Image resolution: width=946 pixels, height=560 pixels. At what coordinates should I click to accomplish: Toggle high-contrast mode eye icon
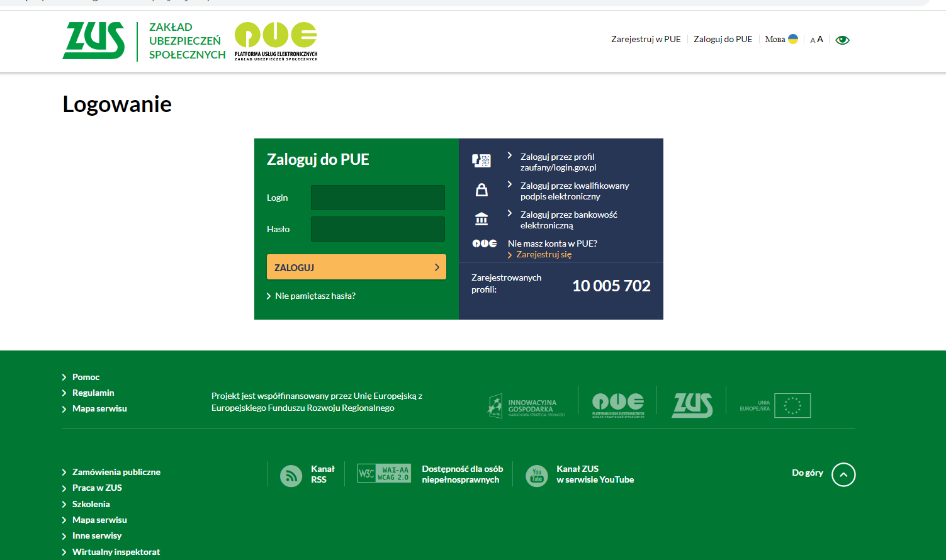click(842, 40)
